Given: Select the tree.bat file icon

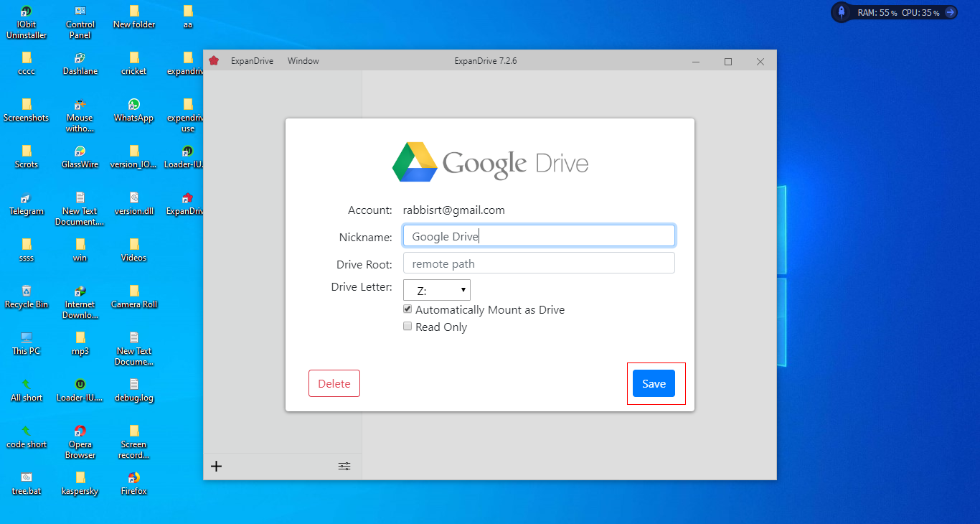Looking at the screenshot, I should [x=27, y=478].
